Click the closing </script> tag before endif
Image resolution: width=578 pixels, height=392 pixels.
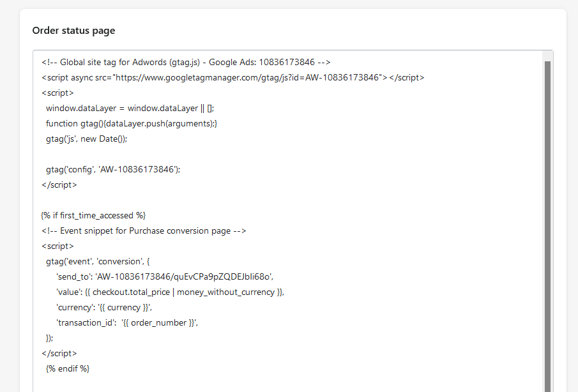tap(59, 354)
